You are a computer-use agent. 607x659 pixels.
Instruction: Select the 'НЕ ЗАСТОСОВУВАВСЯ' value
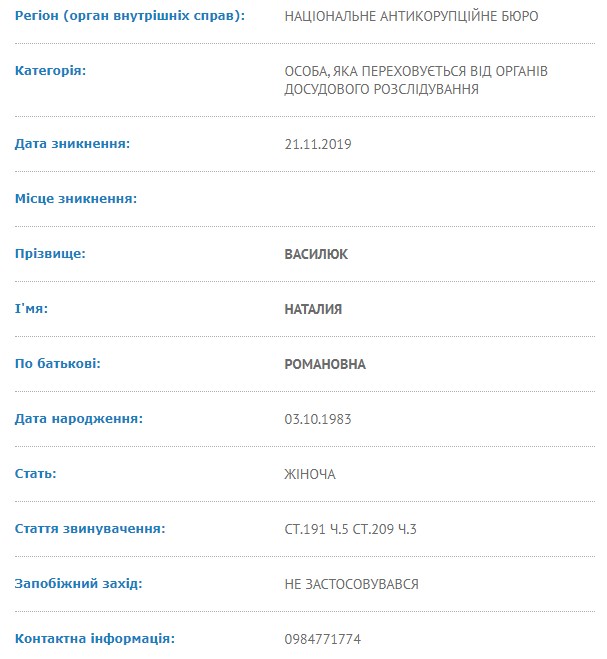[351, 584]
